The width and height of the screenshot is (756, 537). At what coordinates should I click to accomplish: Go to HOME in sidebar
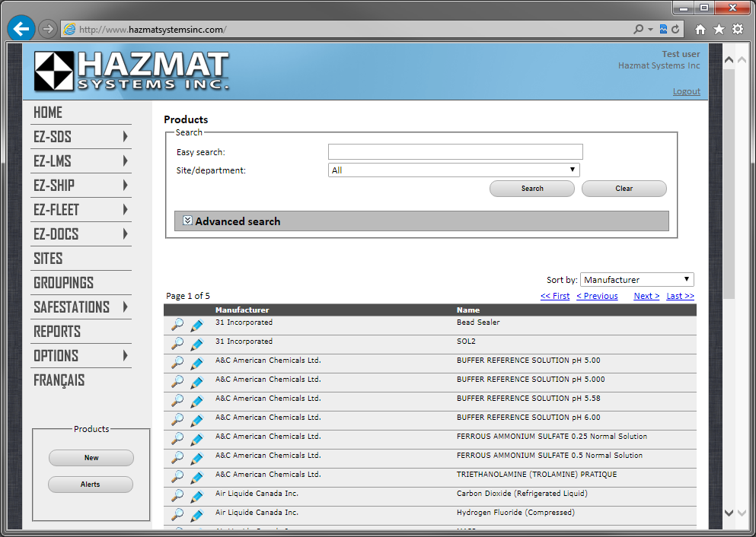[x=48, y=113]
